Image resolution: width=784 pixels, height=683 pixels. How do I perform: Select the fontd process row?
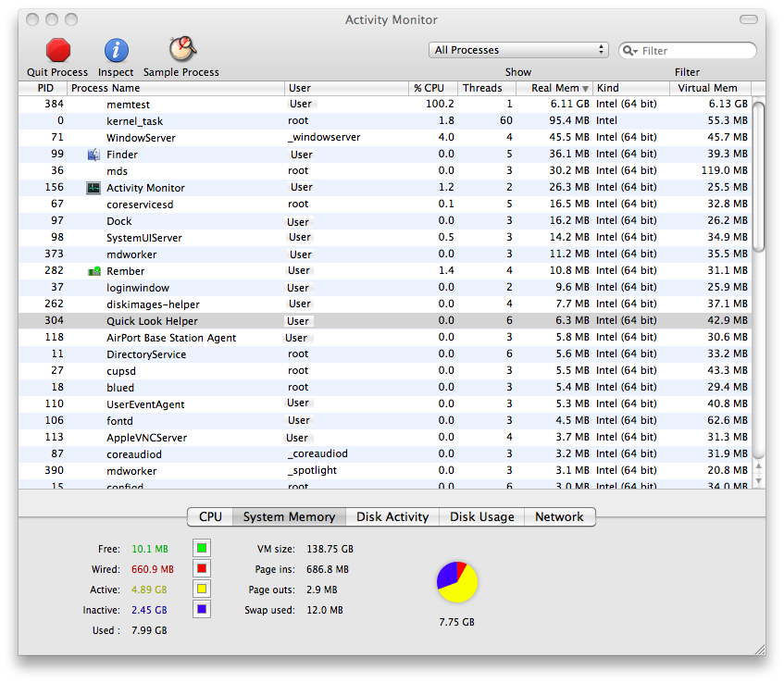[385, 421]
